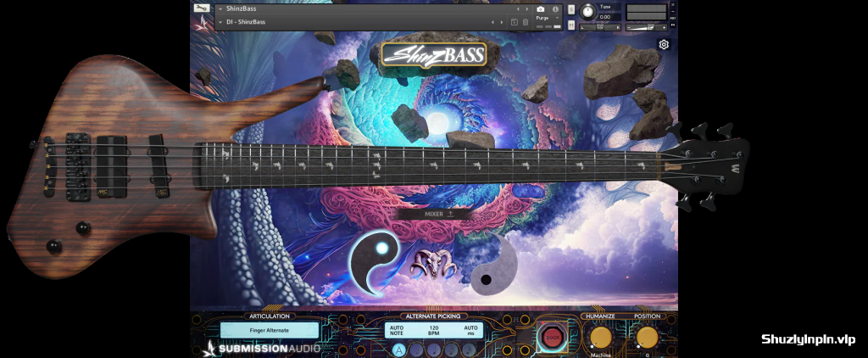Remove the instrument with the X icon
Screen dimensions: 868x358
pos(672,5)
